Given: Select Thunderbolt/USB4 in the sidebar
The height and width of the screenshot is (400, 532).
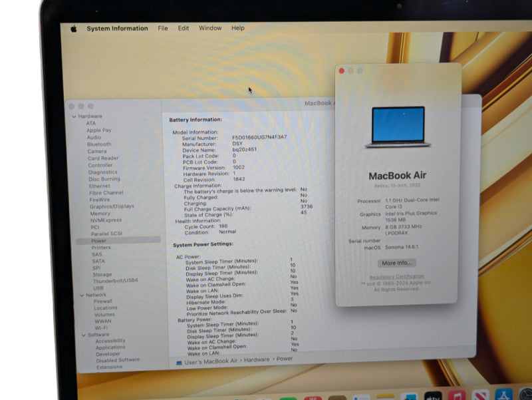Looking at the screenshot, I should (x=115, y=281).
